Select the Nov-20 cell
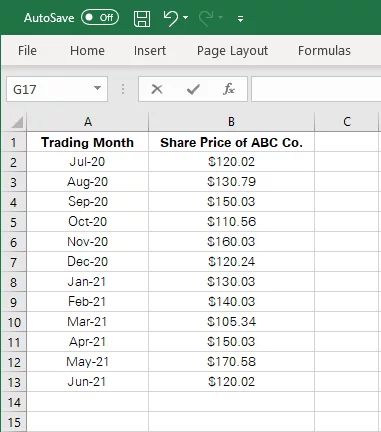This screenshot has width=381, height=432. coord(88,242)
